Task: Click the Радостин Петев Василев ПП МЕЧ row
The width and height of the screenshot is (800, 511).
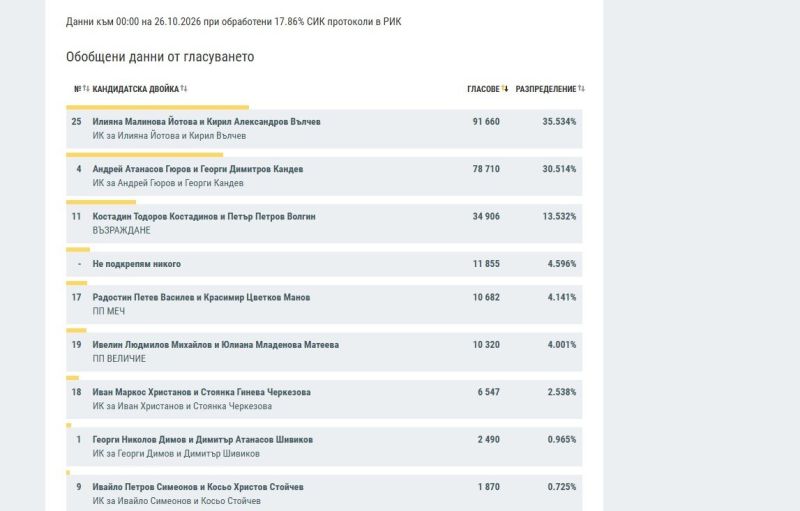Action: tap(324, 304)
